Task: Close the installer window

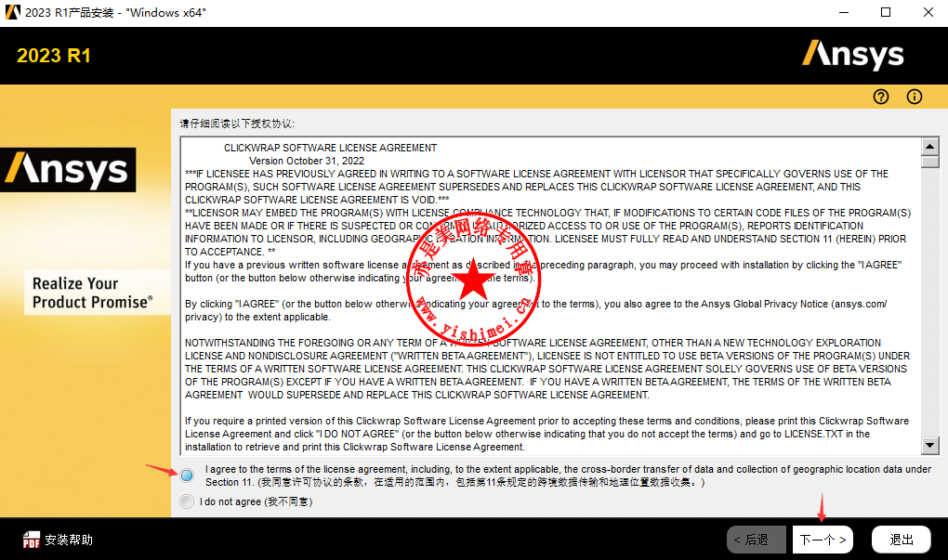Action: pos(928,13)
